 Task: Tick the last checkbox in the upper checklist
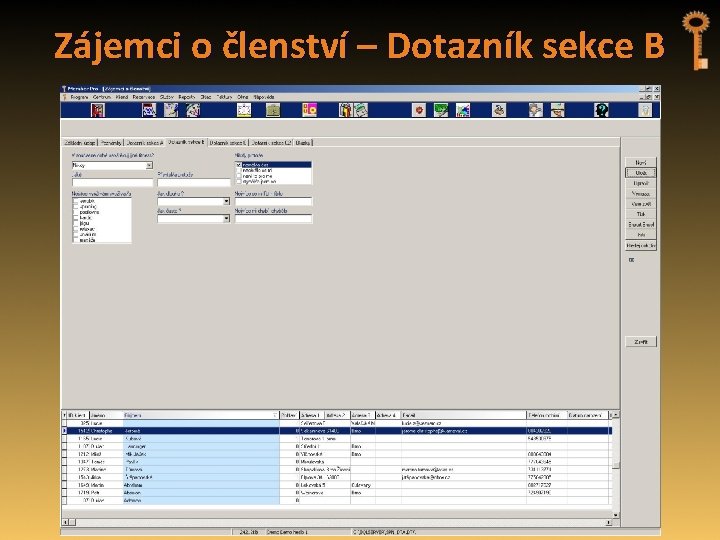tap(239, 181)
